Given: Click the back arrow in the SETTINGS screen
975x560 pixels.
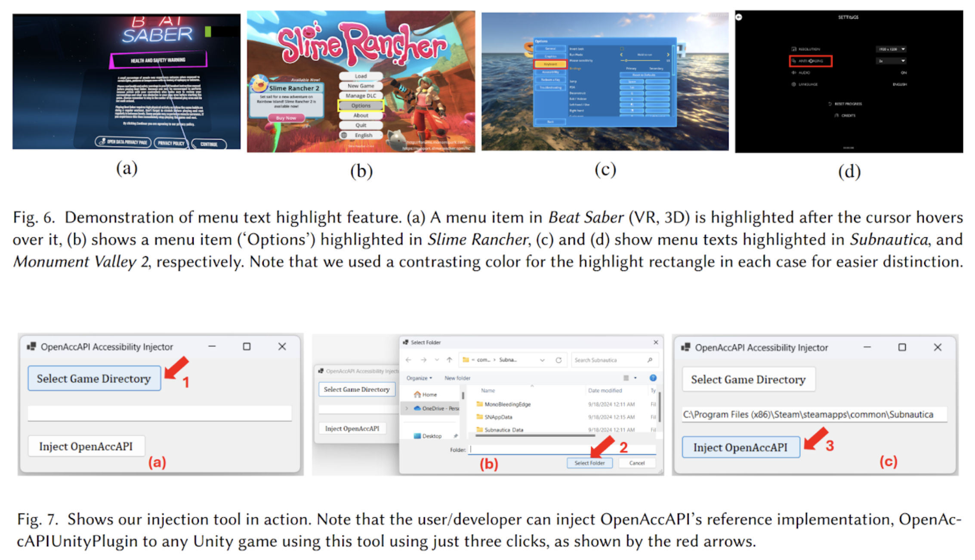Looking at the screenshot, I should pyautogui.click(x=739, y=17).
